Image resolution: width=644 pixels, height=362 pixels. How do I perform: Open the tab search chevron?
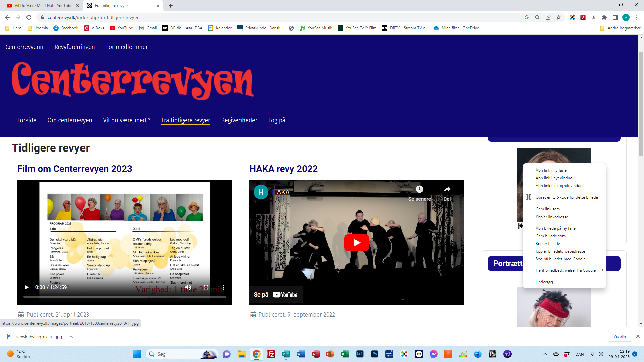(x=590, y=5)
